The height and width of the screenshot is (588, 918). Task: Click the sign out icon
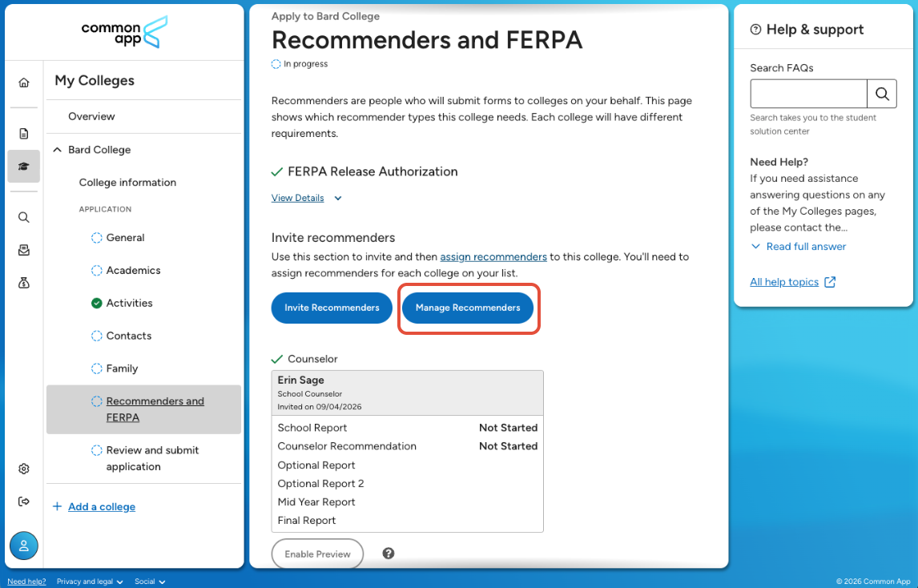coord(23,501)
